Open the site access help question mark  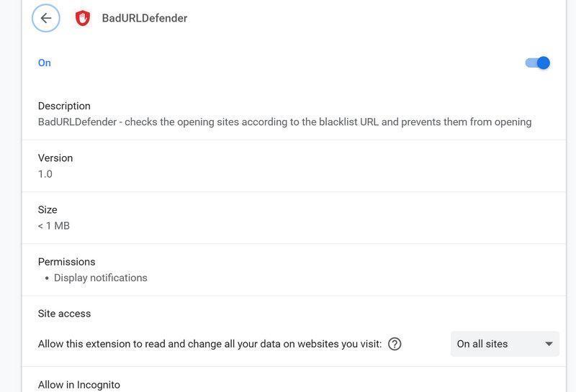click(395, 344)
